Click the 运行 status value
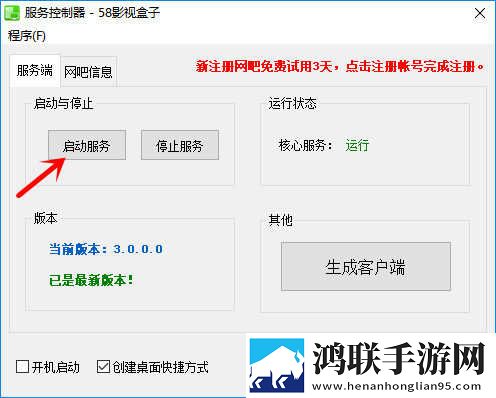496x398 pixels. pyautogui.click(x=357, y=145)
